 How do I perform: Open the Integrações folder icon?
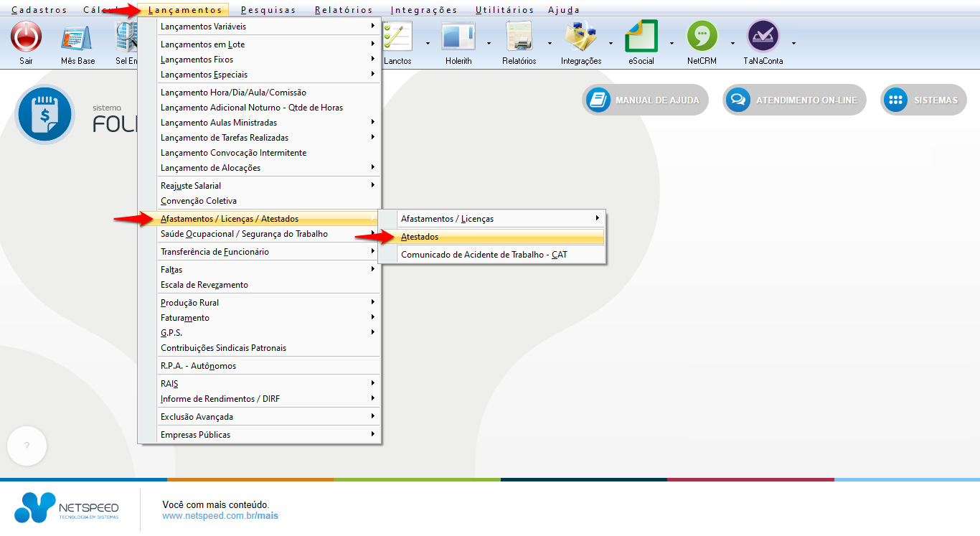click(580, 37)
